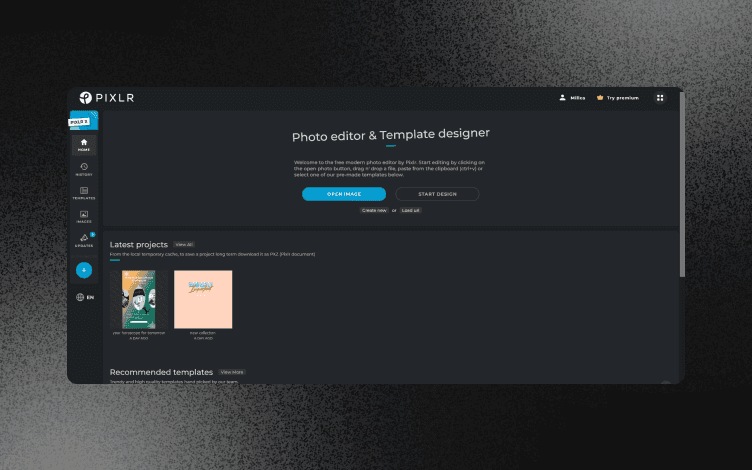Open the Home sidebar section
This screenshot has height=470, width=752.
[84, 145]
